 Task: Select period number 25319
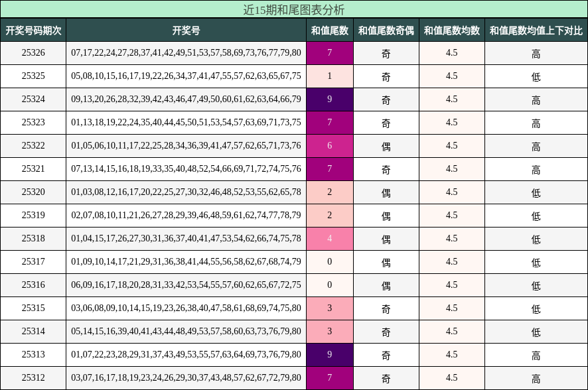pos(34,215)
